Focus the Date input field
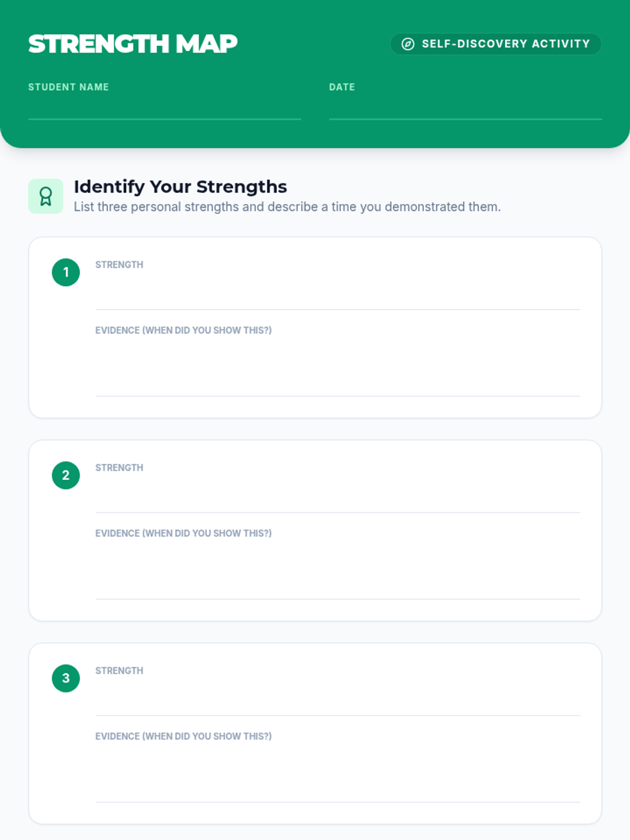Image resolution: width=630 pixels, height=840 pixels. click(465, 109)
